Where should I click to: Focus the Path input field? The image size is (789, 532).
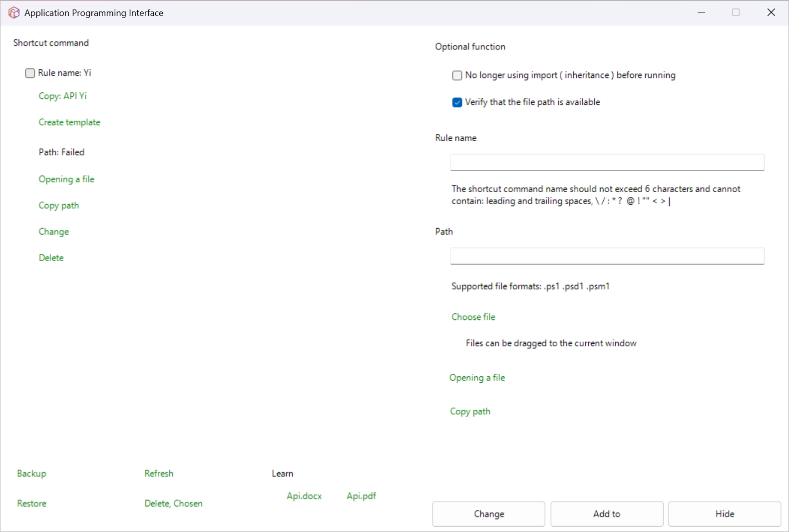click(x=607, y=256)
